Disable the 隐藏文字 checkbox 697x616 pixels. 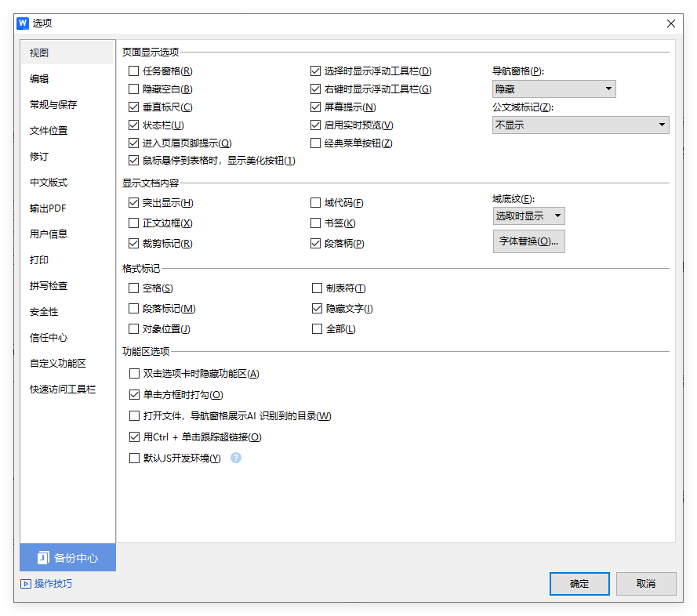[x=316, y=308]
